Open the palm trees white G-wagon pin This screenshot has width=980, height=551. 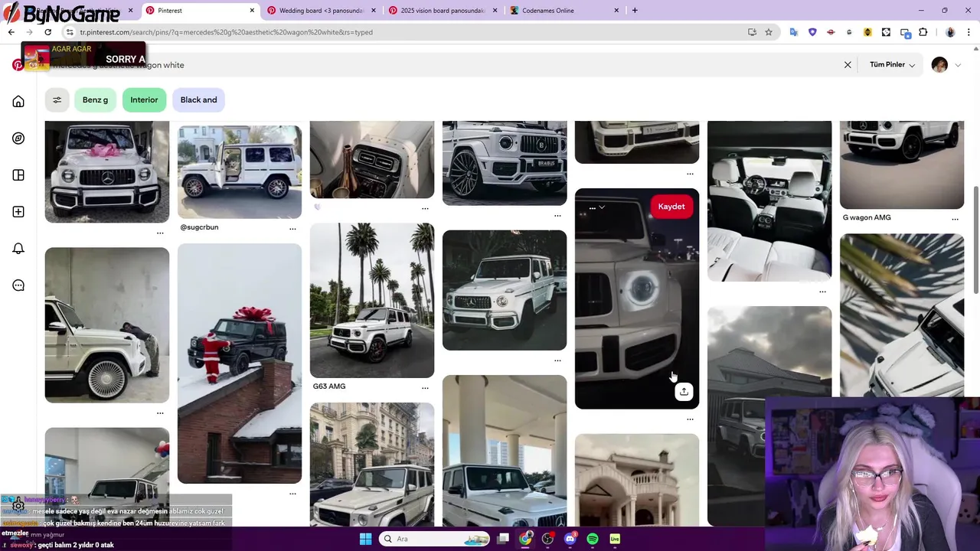click(x=372, y=300)
